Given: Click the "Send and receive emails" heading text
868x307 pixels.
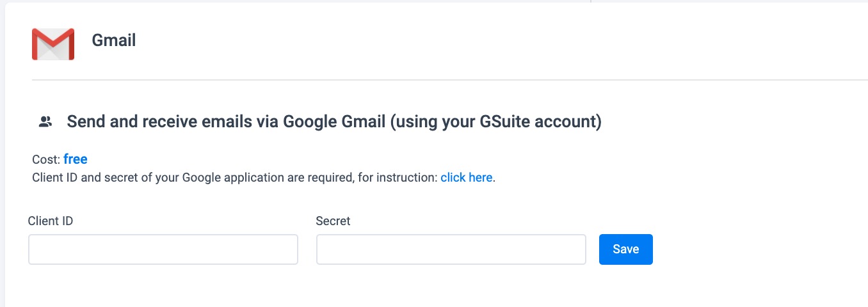Looking at the screenshot, I should point(163,122).
